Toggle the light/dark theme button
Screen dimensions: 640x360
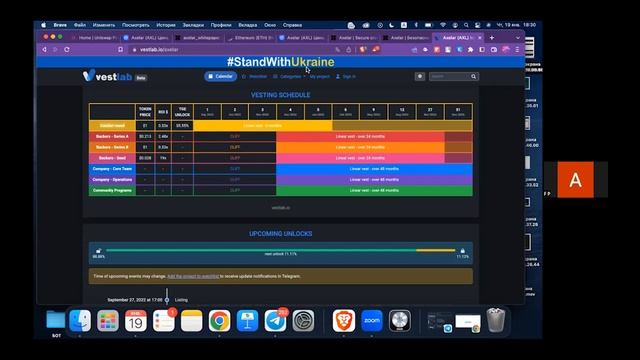[x=420, y=76]
